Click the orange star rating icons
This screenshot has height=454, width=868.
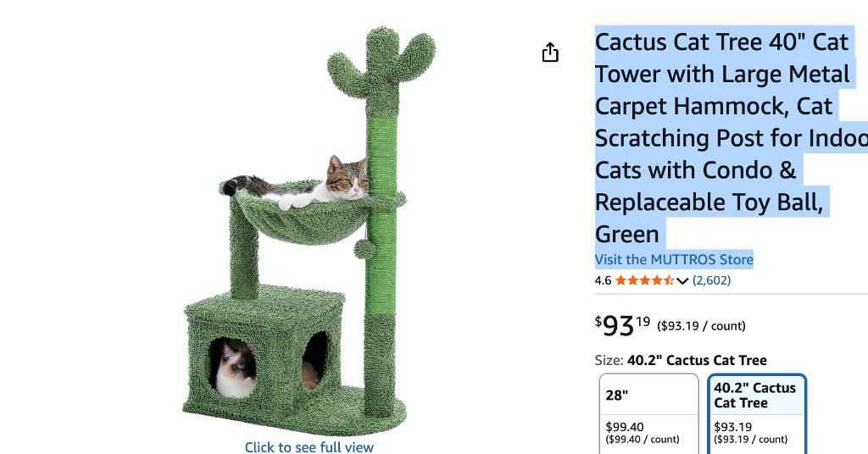click(x=644, y=280)
